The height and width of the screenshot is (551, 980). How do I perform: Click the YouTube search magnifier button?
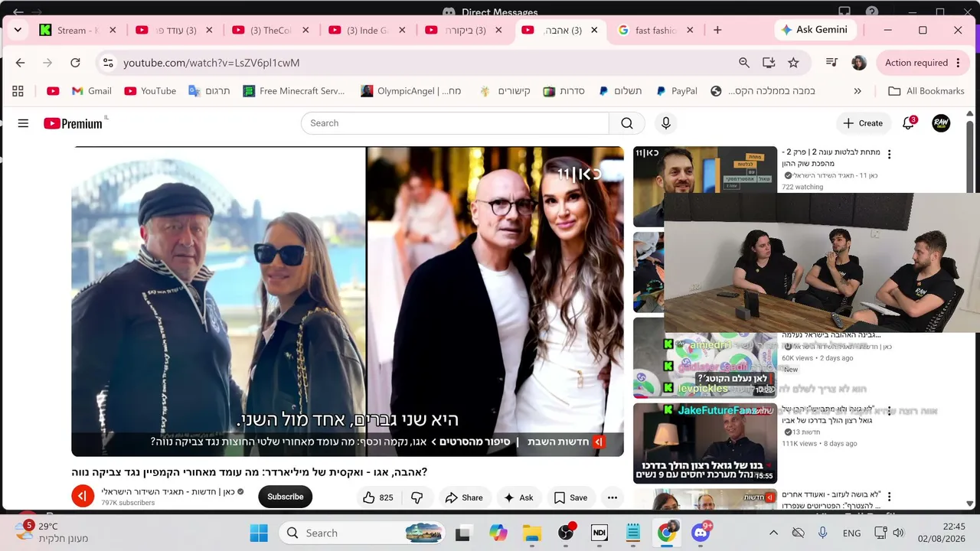(627, 123)
